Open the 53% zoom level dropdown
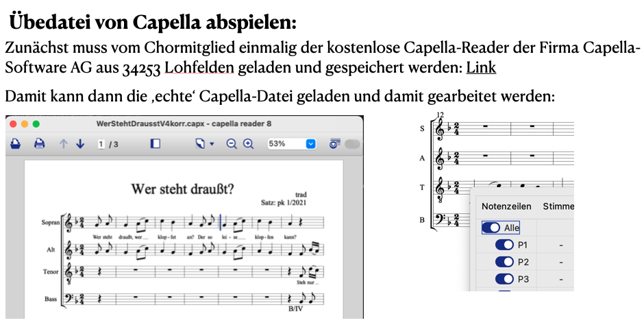This screenshot has width=644, height=327. tap(311, 144)
